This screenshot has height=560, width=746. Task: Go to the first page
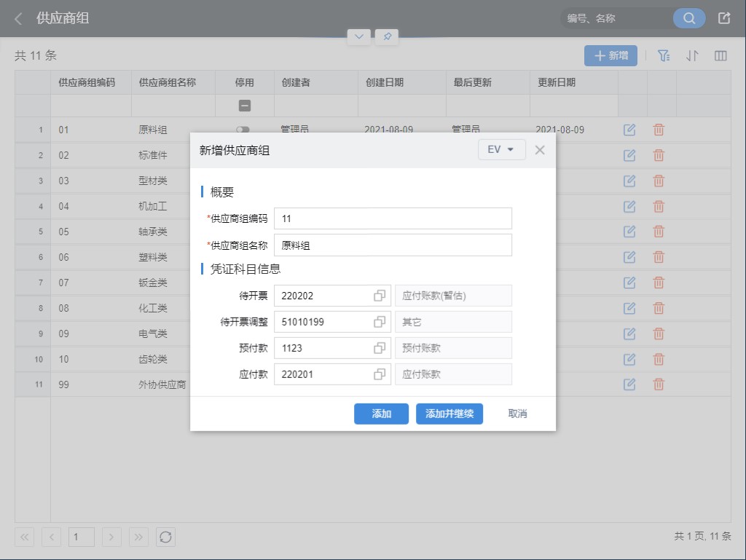coord(24,537)
